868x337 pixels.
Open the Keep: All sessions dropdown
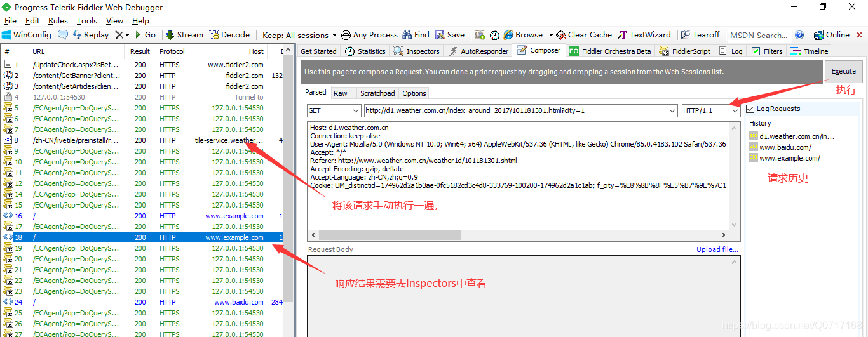[x=299, y=35]
